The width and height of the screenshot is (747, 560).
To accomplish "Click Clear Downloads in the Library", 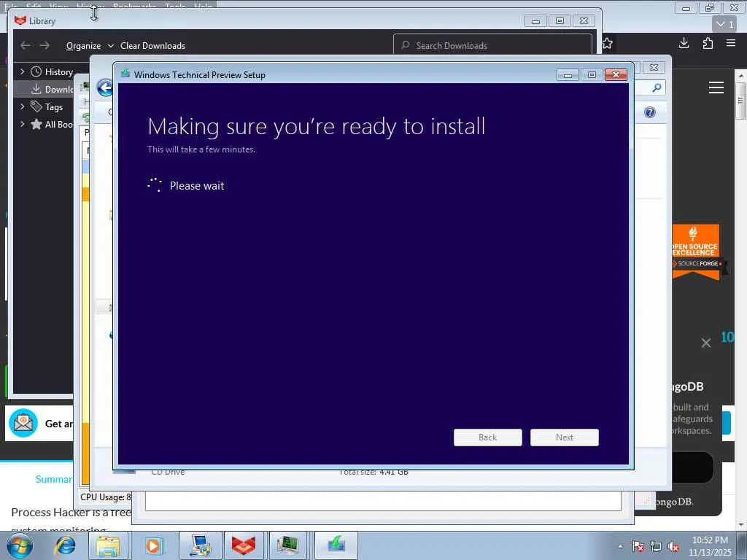I will pyautogui.click(x=153, y=46).
